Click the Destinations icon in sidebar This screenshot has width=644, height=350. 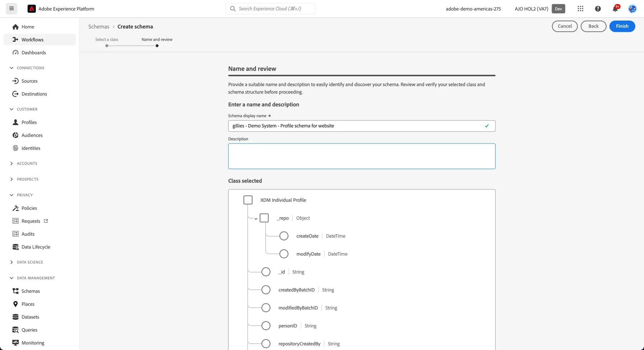pos(15,94)
